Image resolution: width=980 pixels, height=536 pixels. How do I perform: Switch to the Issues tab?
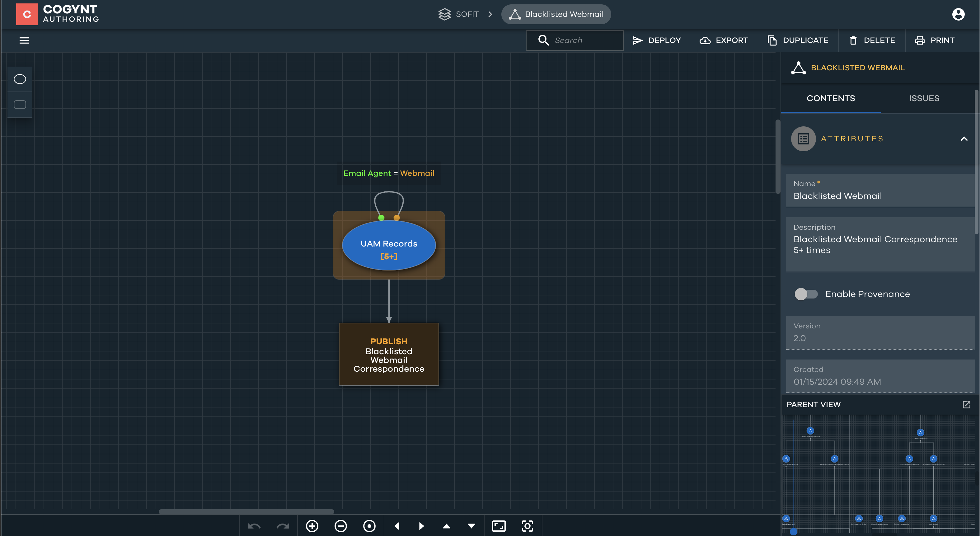point(924,98)
